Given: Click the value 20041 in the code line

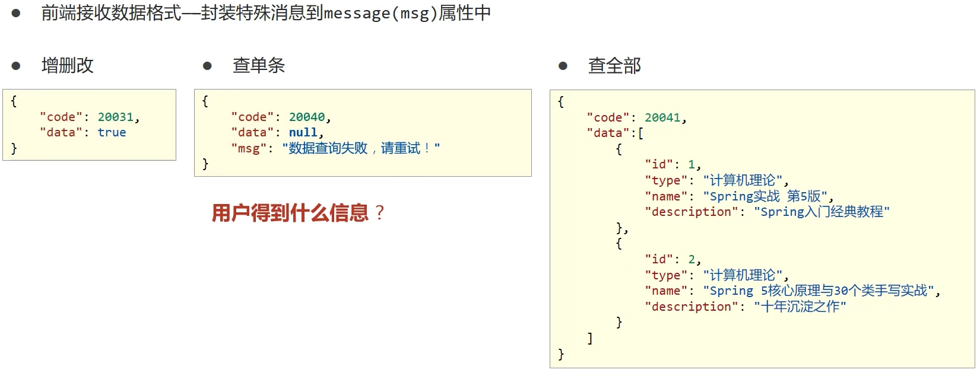Looking at the screenshot, I should (662, 117).
